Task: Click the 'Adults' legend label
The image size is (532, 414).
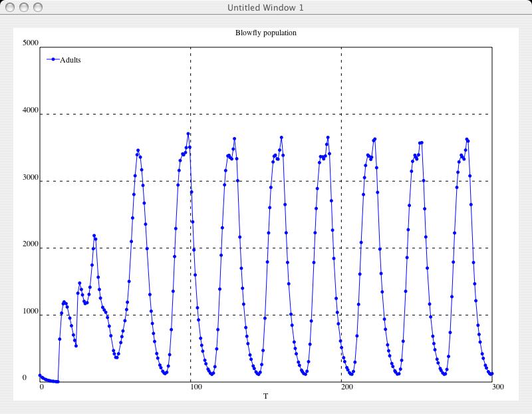Action: coord(70,60)
